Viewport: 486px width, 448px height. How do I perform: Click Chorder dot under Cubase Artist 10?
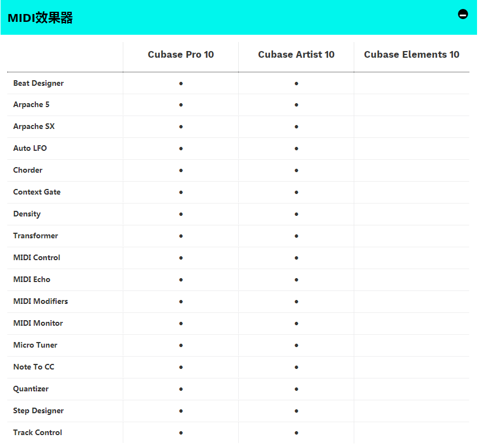(x=297, y=170)
